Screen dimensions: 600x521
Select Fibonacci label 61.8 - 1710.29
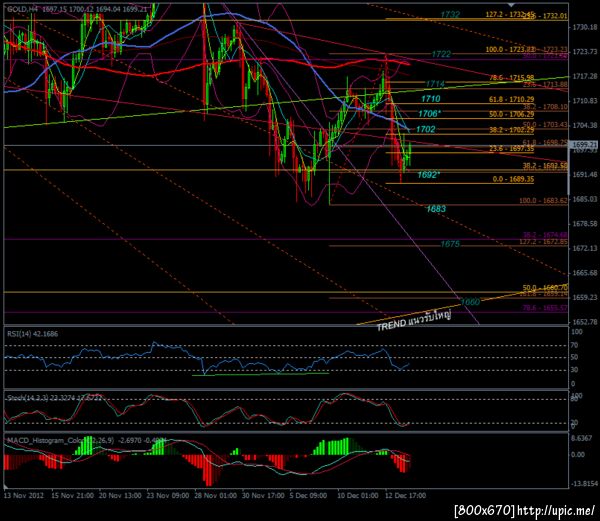coord(512,100)
